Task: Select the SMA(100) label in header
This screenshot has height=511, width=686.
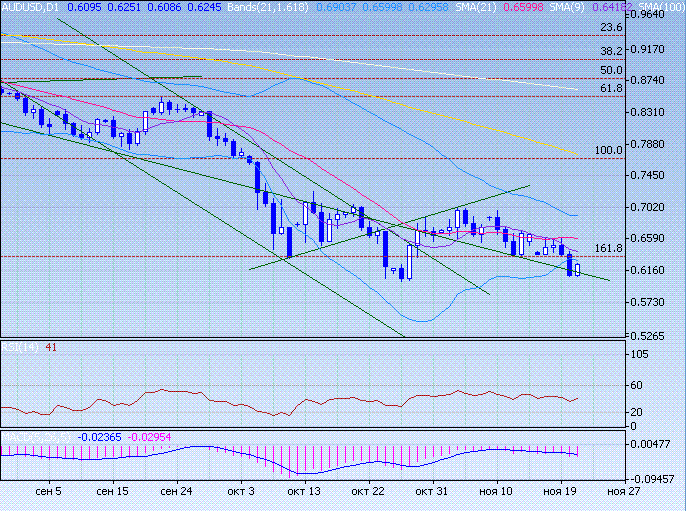Action: point(665,7)
